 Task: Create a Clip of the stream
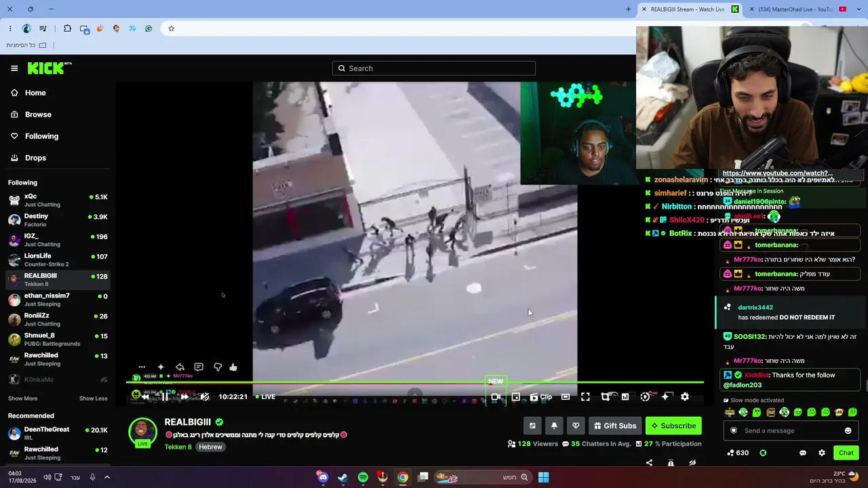tap(541, 396)
